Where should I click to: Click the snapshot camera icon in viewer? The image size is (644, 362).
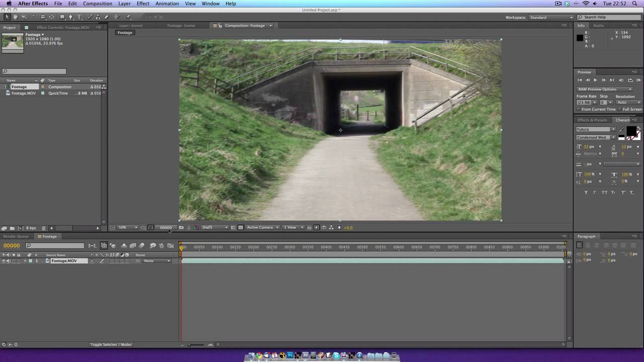point(181,227)
